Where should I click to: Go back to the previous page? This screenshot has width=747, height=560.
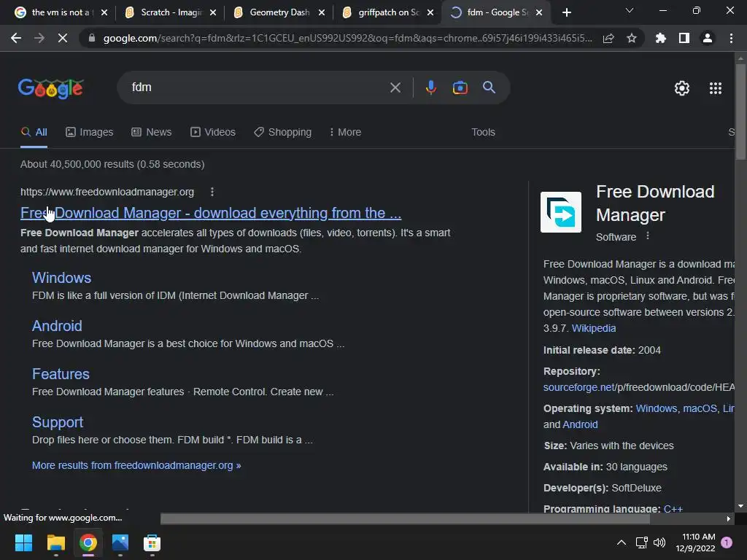pyautogui.click(x=16, y=38)
